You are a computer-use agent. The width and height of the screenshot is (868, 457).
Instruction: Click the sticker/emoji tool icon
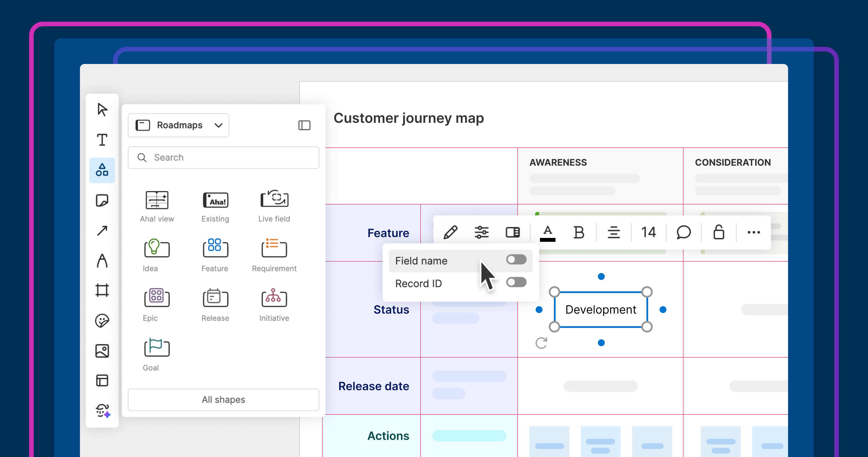click(102, 320)
